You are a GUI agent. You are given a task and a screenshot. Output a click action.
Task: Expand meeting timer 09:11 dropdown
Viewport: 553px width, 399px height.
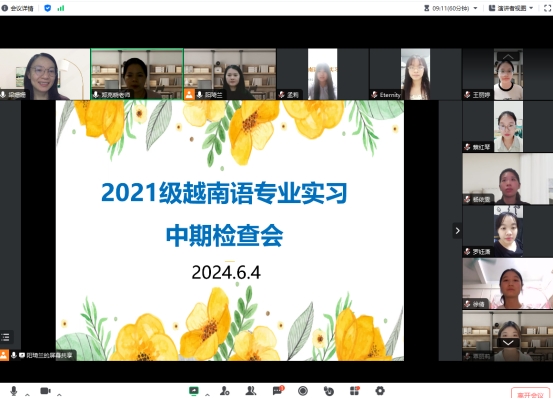[450, 8]
